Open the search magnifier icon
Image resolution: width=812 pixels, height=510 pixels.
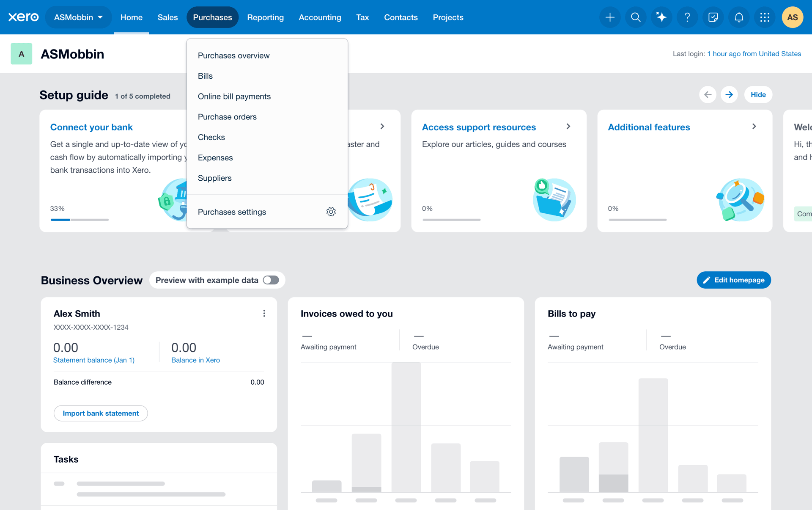(x=636, y=17)
